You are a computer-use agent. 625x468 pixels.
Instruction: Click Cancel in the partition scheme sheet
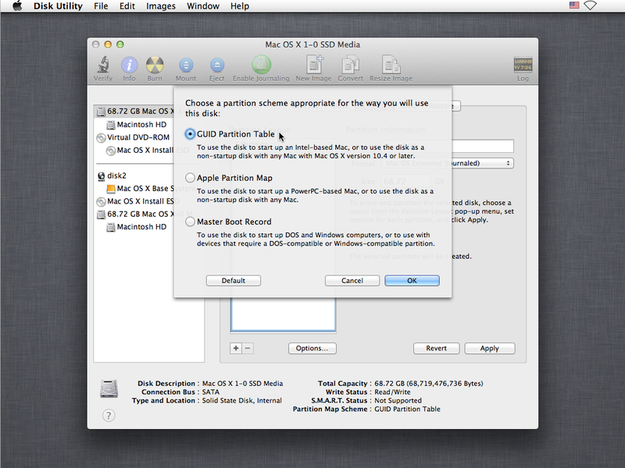point(352,281)
